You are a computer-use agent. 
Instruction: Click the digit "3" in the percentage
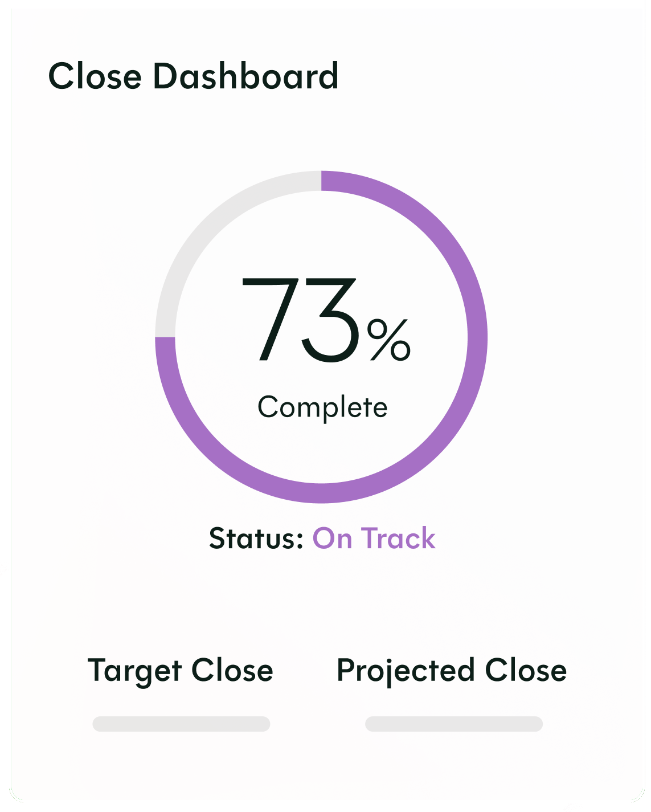331,321
